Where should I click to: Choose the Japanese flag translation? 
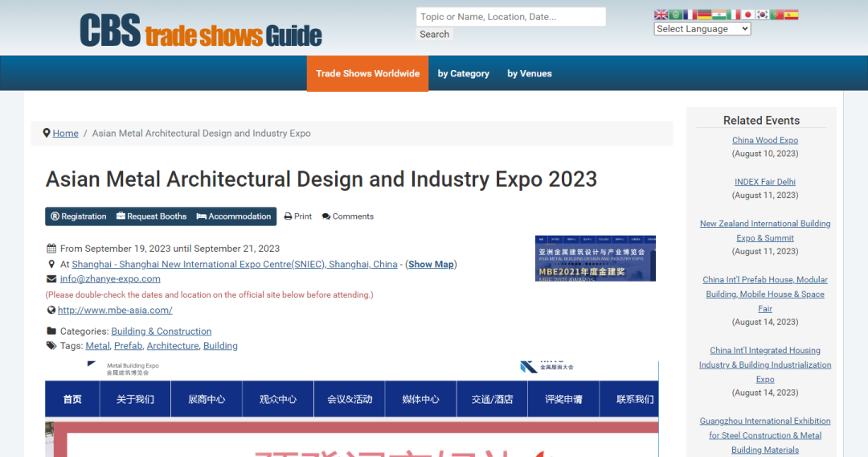click(747, 15)
